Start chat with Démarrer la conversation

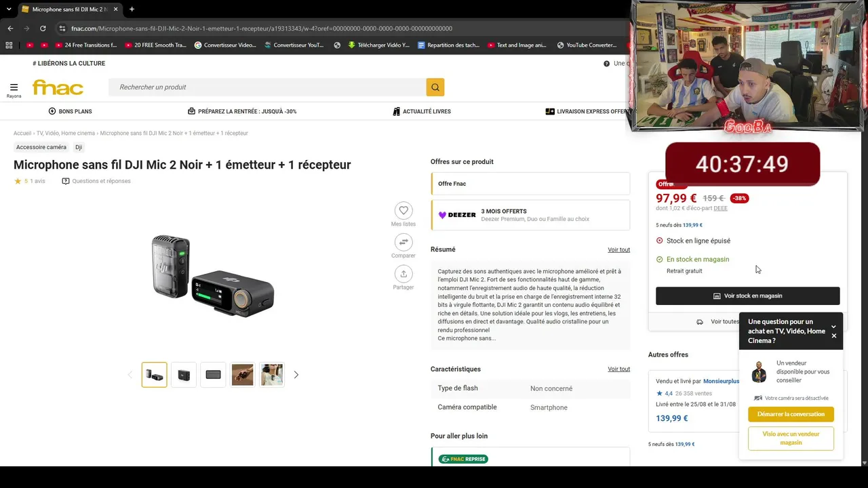(x=791, y=414)
